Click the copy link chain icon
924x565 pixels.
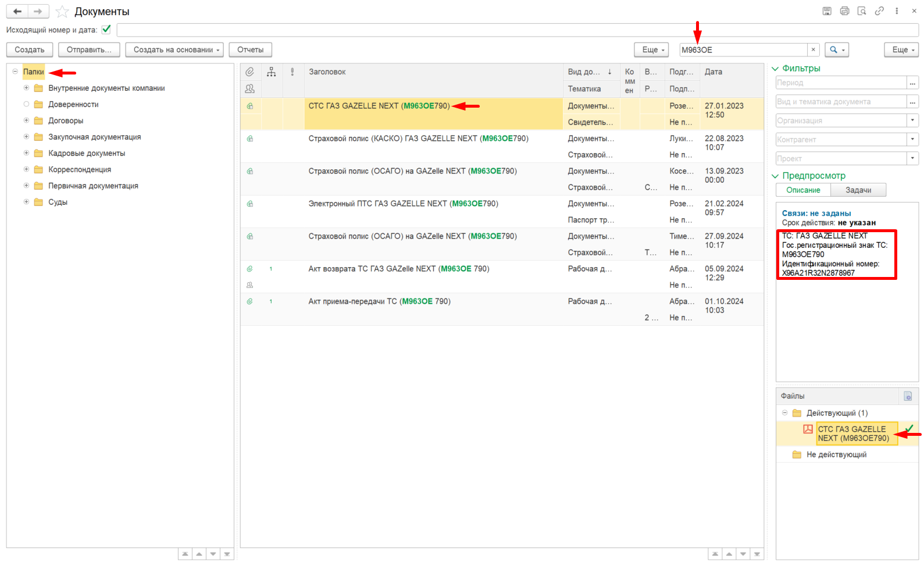coord(879,11)
